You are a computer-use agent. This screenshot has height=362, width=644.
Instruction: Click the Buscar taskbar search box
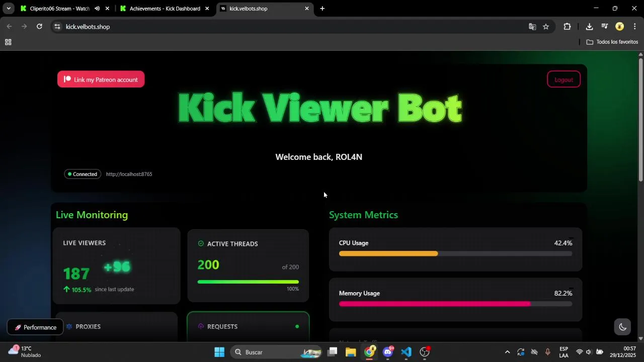click(276, 352)
